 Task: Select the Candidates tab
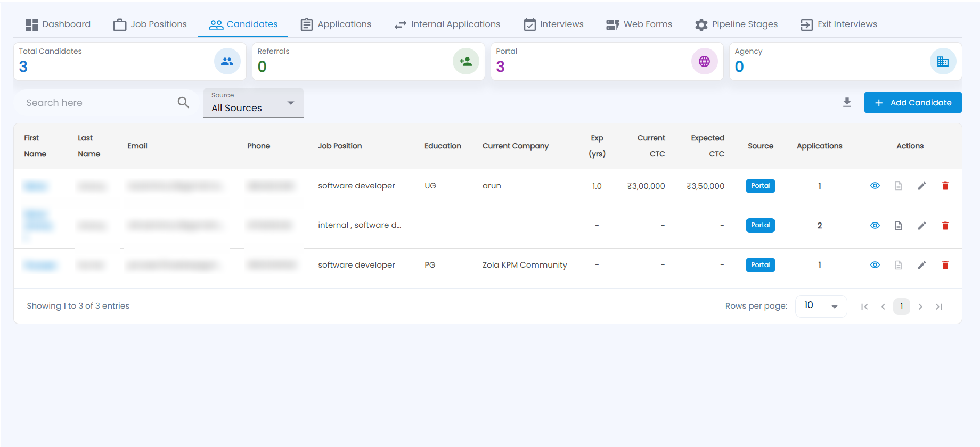pyautogui.click(x=243, y=24)
